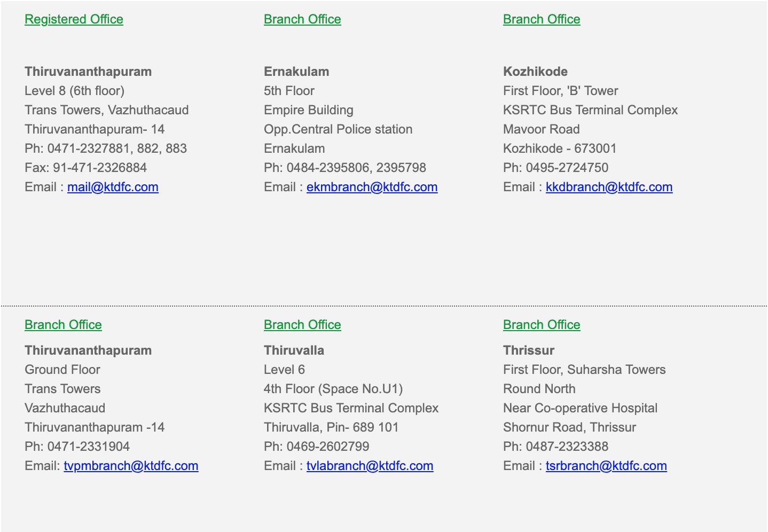The width and height of the screenshot is (768, 532).
Task: Open the kkdbranch@ktdfc.com email link
Action: pyautogui.click(x=609, y=187)
